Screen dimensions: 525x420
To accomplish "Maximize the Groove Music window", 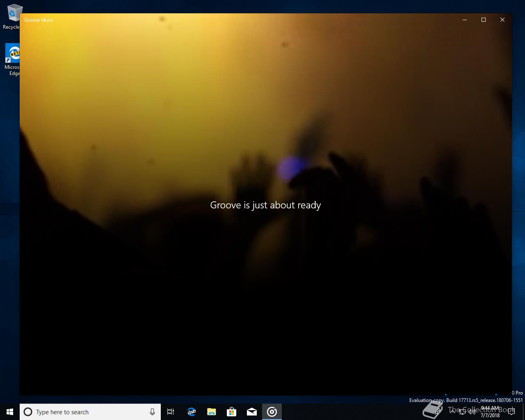I will pos(484,20).
